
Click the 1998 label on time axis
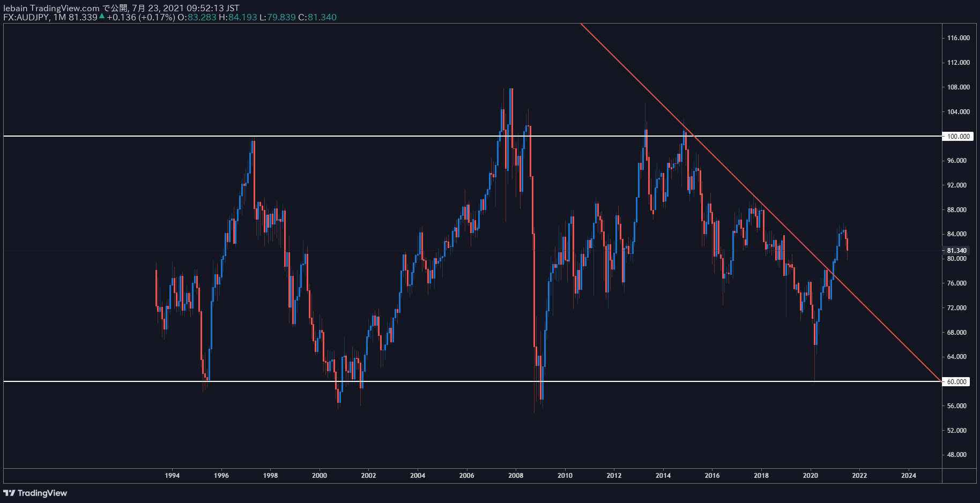click(x=270, y=476)
